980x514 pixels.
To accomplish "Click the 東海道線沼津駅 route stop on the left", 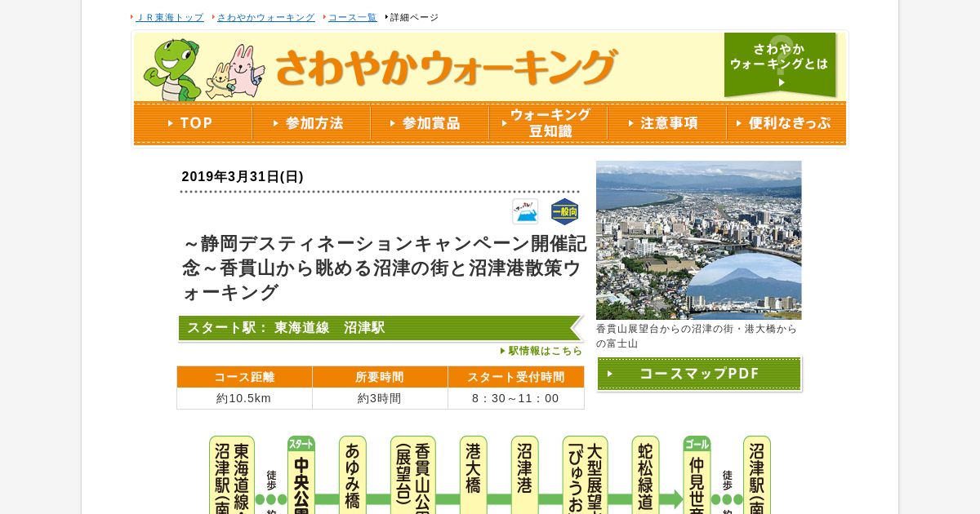I will coord(232,475).
